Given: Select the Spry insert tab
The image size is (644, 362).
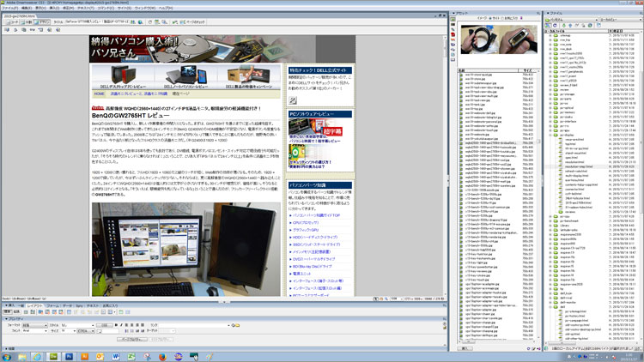Looking at the screenshot, I should [79, 305].
